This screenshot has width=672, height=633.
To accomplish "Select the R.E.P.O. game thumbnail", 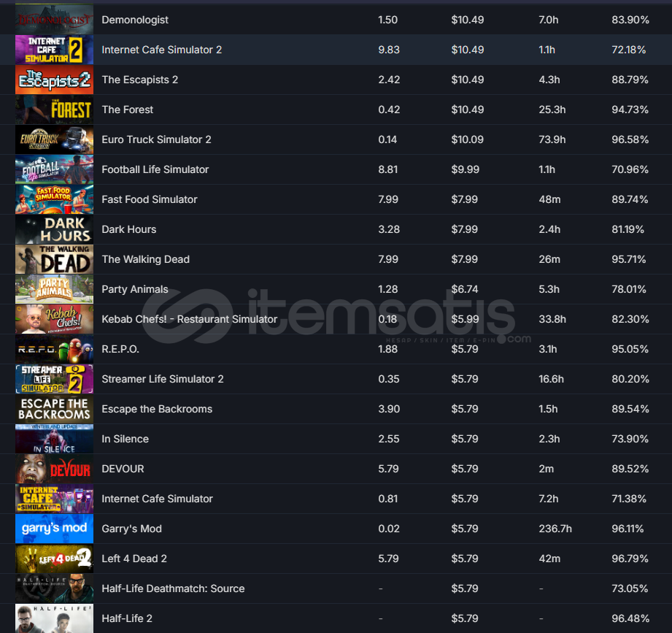I will click(54, 349).
